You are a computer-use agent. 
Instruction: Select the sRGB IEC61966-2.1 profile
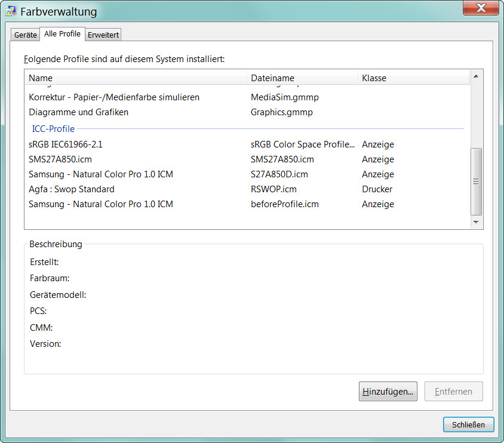[x=62, y=144]
